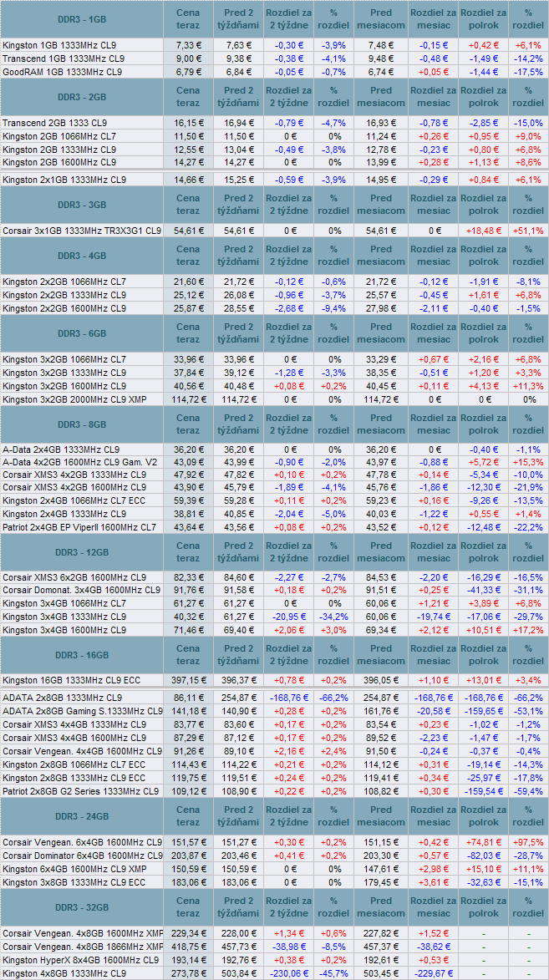
Task: Select the Kingston 2x1GB 1333MHz CL9 row name
Action: (x=64, y=180)
